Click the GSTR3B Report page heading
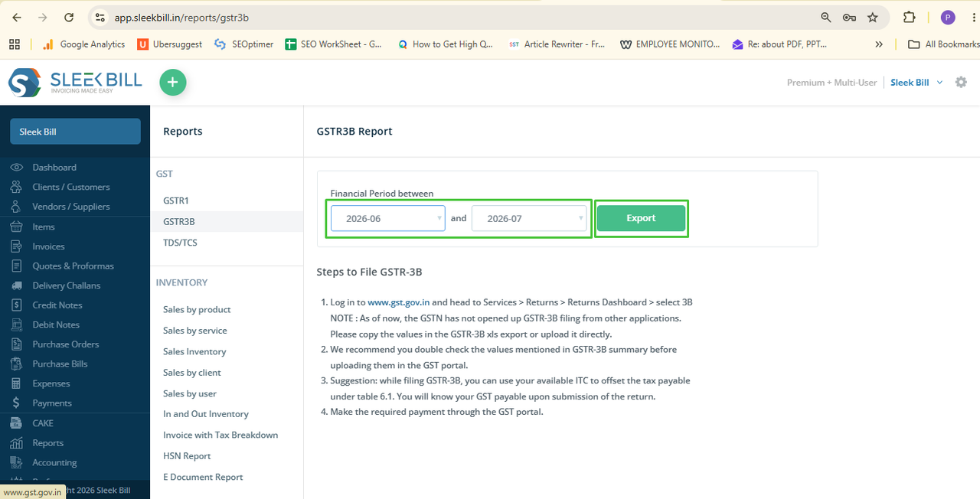980x499 pixels. (x=354, y=132)
